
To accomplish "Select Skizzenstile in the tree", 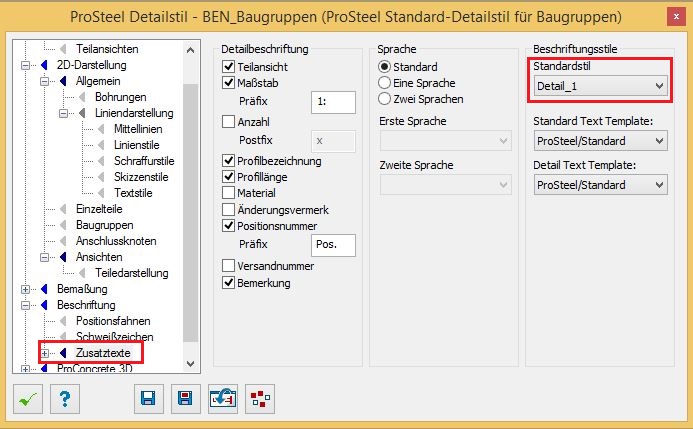I will click(x=141, y=177).
